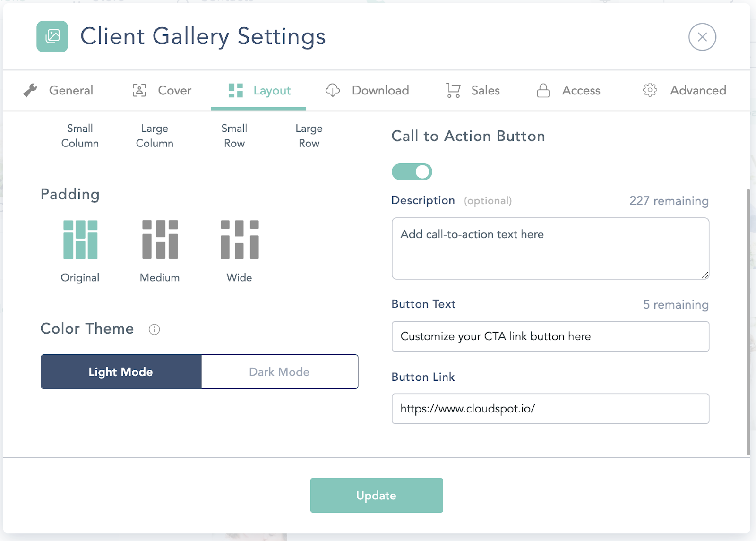Click the Padding section heading
The height and width of the screenshot is (541, 756).
tap(70, 194)
